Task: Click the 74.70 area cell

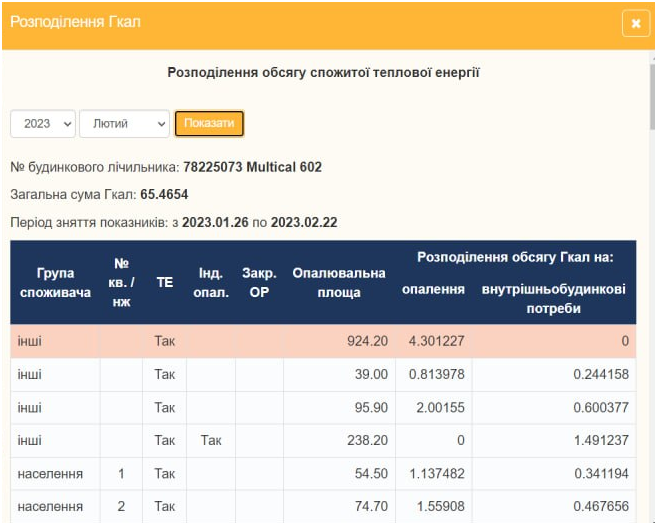Action: 366,507
